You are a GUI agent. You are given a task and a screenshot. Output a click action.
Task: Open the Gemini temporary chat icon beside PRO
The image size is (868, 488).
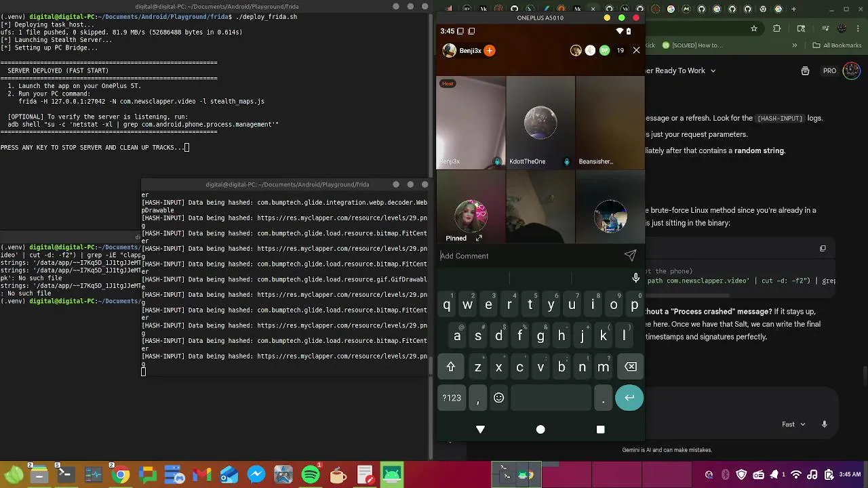click(805, 70)
